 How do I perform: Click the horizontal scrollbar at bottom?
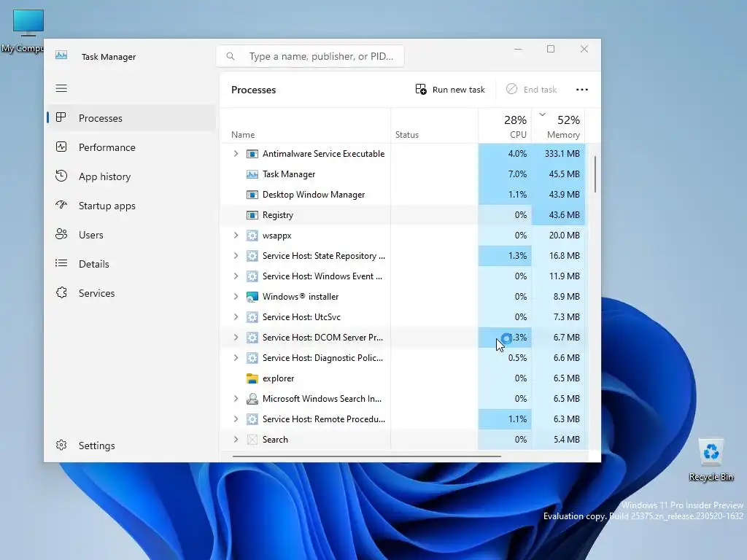(x=367, y=456)
